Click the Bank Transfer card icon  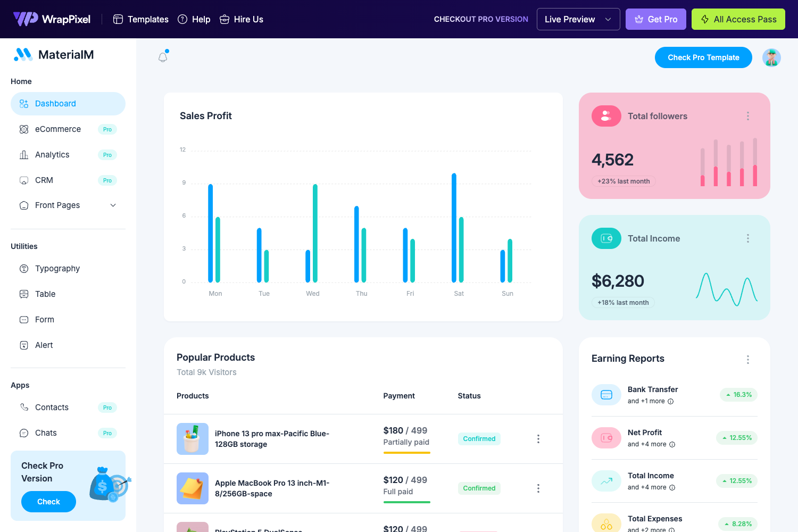click(606, 394)
